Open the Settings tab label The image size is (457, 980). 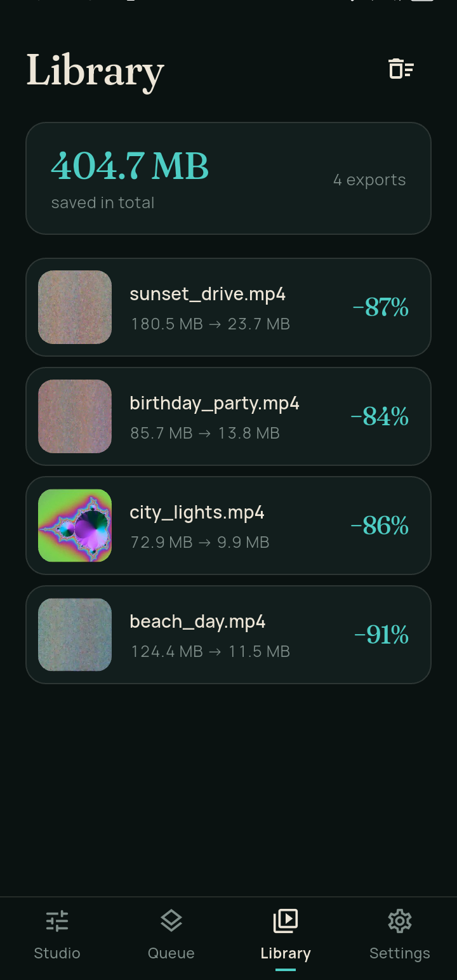[400, 953]
